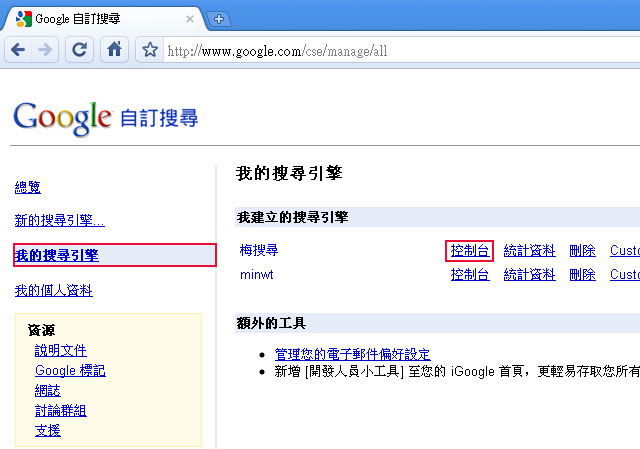Select the Google 自訂搜尋 browser tab
This screenshot has height=449, width=640.
104,19
